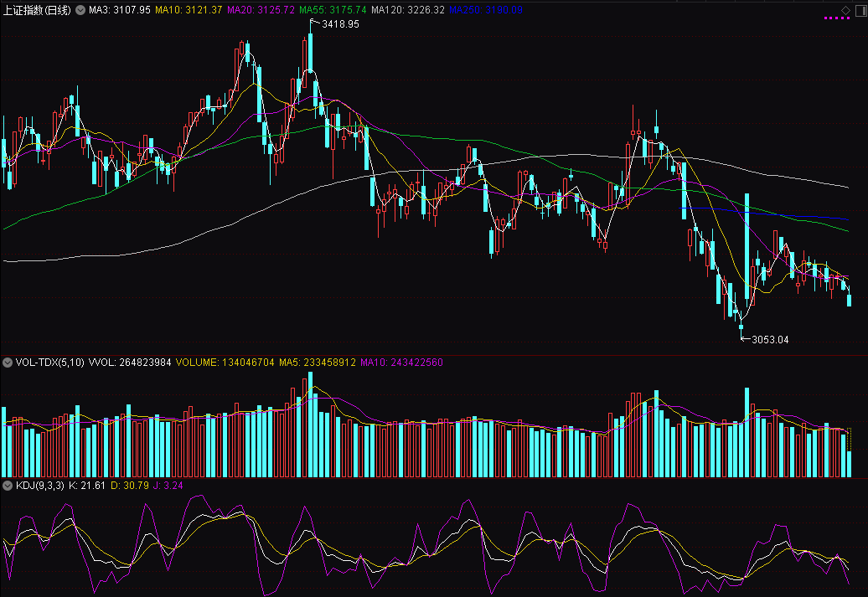868x597 pixels.
Task: Click the 3053.04 low price marker
Action: (769, 340)
